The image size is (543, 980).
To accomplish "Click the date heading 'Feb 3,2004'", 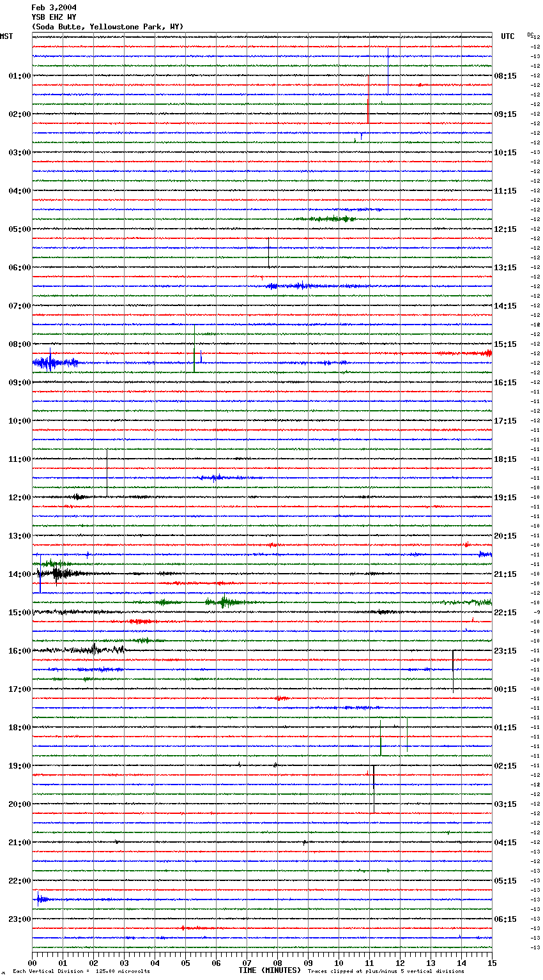I will (x=54, y=8).
